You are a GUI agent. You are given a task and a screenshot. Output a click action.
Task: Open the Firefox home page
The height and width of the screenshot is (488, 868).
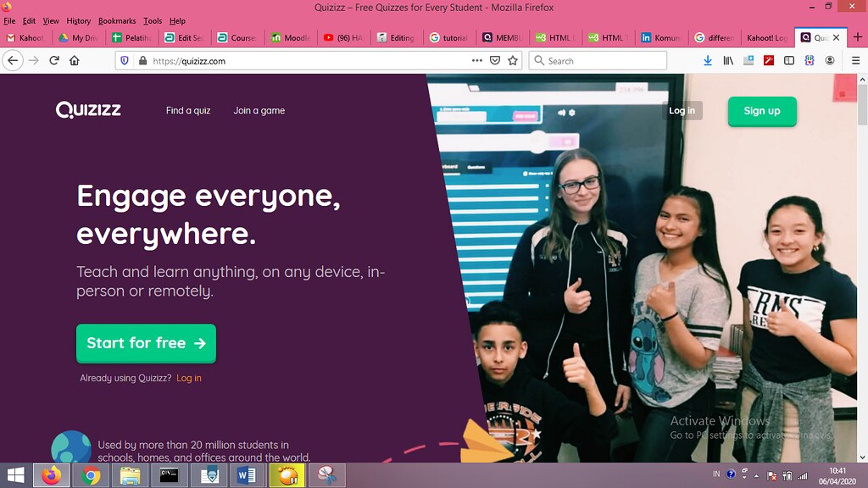click(75, 61)
